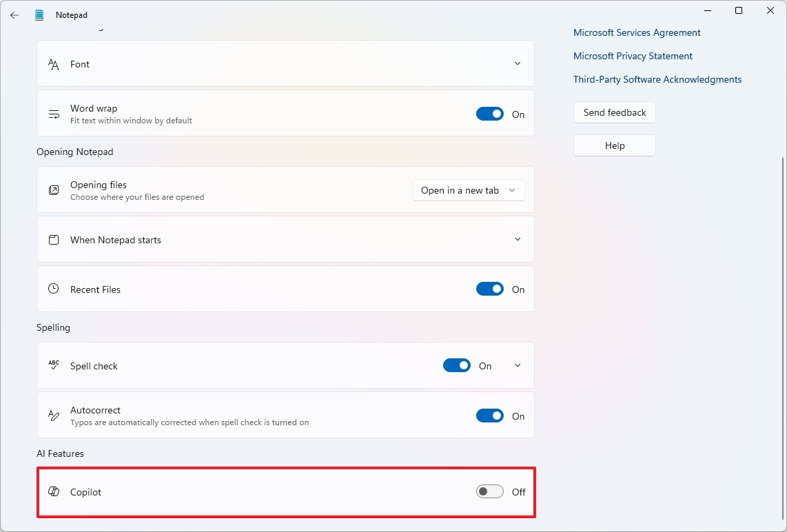Image resolution: width=787 pixels, height=532 pixels.
Task: Expand the When Notepad starts chevron
Action: tap(518, 239)
